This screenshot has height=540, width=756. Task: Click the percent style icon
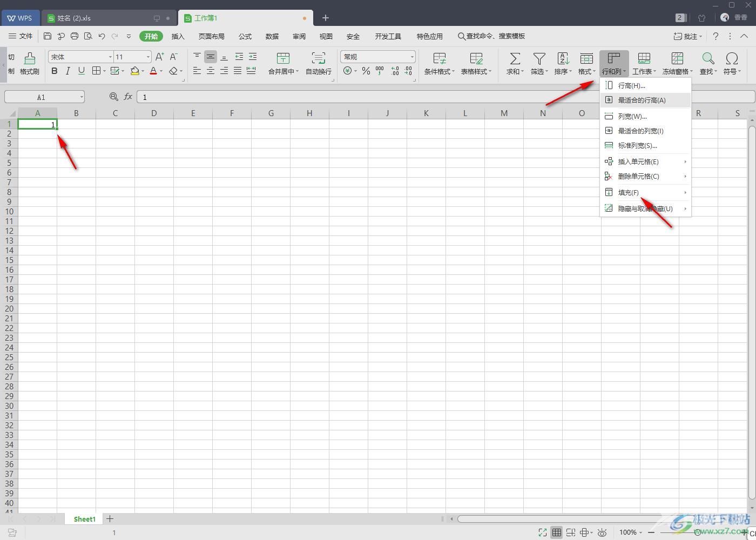pyautogui.click(x=366, y=71)
